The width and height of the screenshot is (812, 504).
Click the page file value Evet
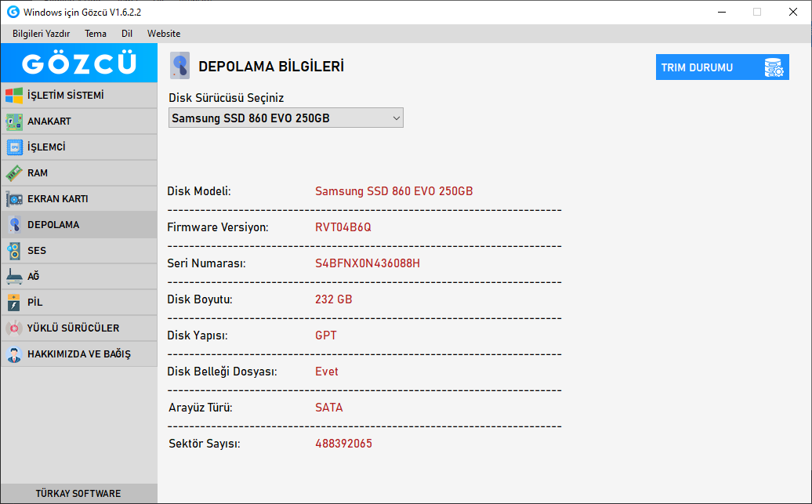tap(327, 372)
